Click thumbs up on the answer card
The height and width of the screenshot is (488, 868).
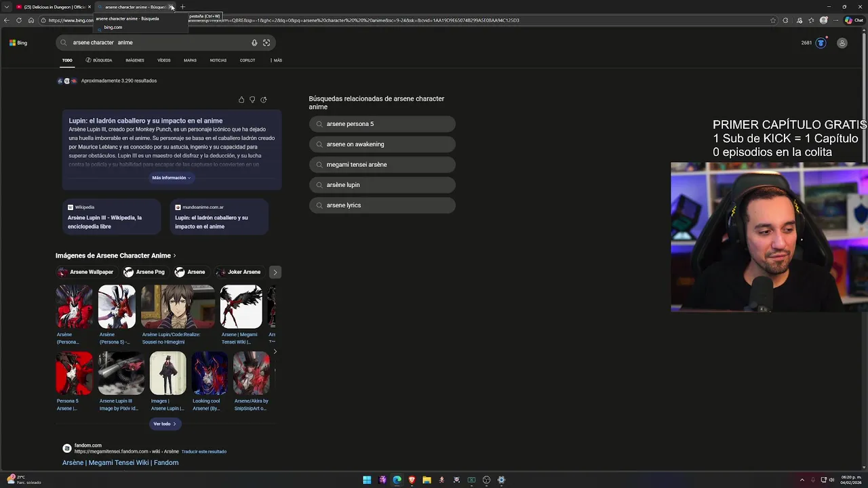241,100
